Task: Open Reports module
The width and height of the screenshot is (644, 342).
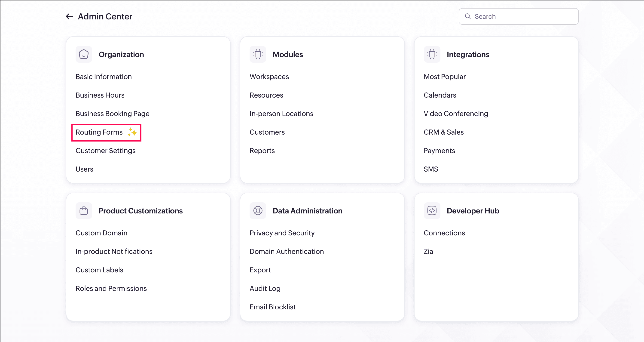Action: pyautogui.click(x=262, y=151)
